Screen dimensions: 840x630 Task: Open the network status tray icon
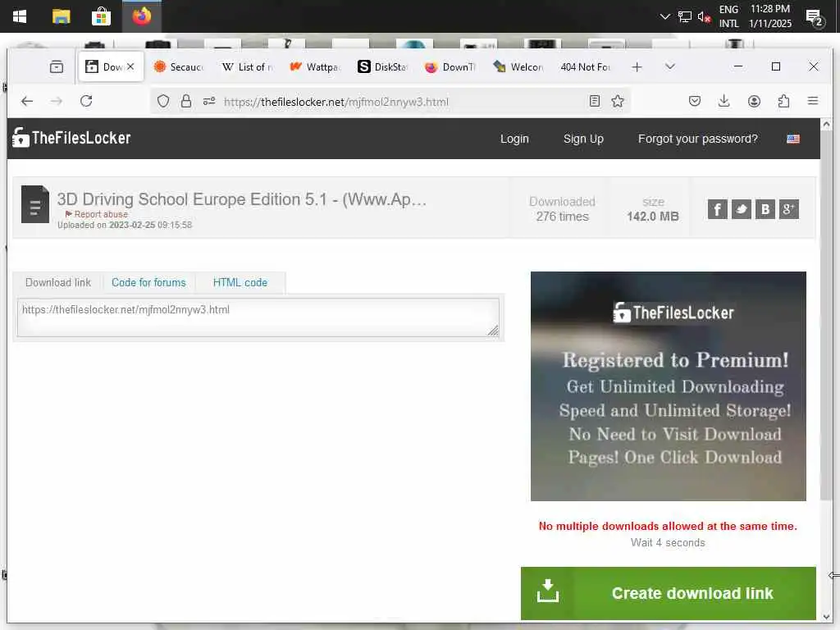point(685,16)
